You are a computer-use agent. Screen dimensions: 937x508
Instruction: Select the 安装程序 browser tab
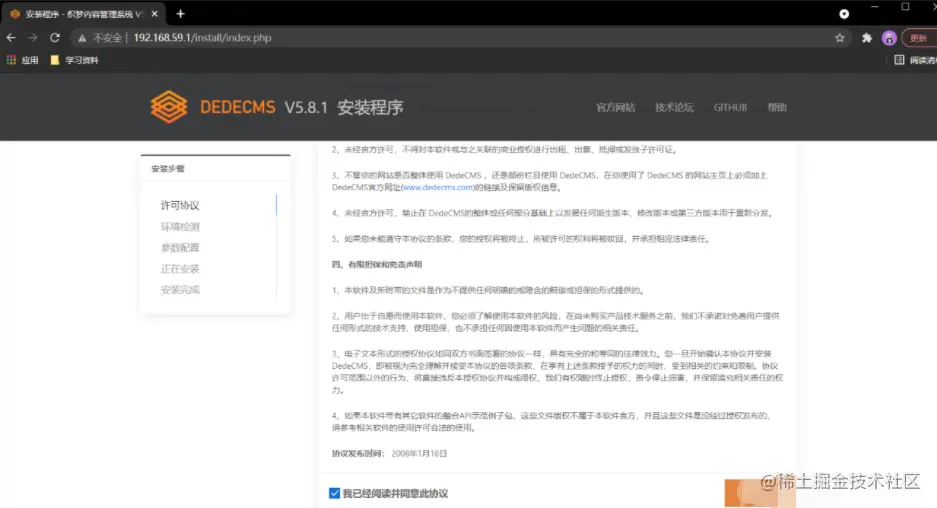coord(82,14)
